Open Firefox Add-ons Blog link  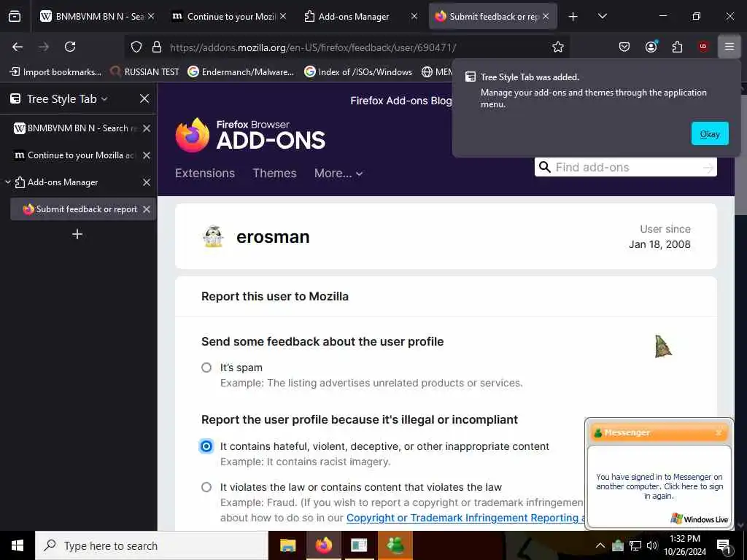(x=400, y=101)
